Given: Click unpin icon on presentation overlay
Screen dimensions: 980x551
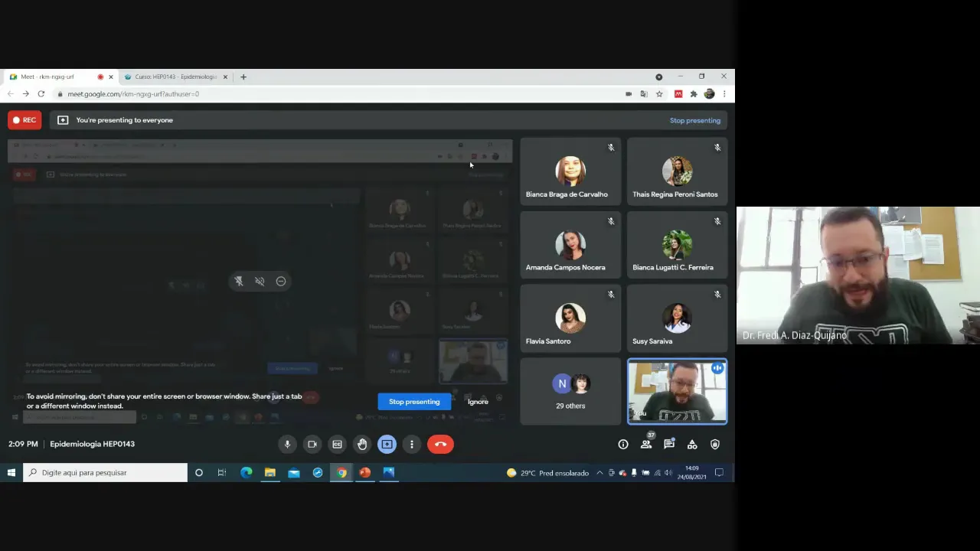Looking at the screenshot, I should 239,282.
